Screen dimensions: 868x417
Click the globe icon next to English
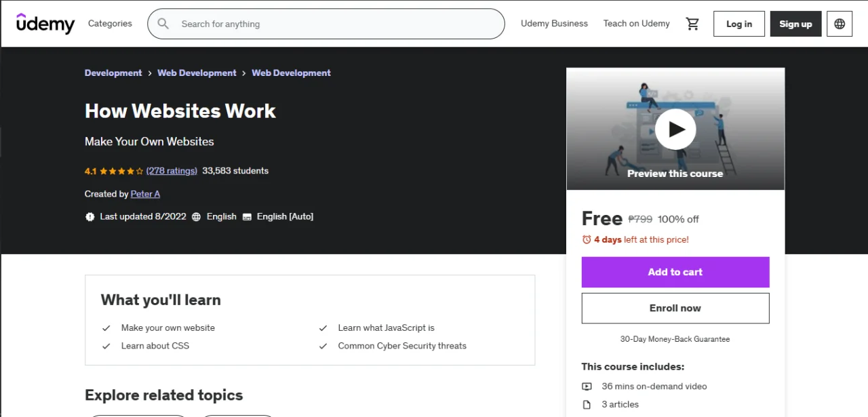pos(197,217)
